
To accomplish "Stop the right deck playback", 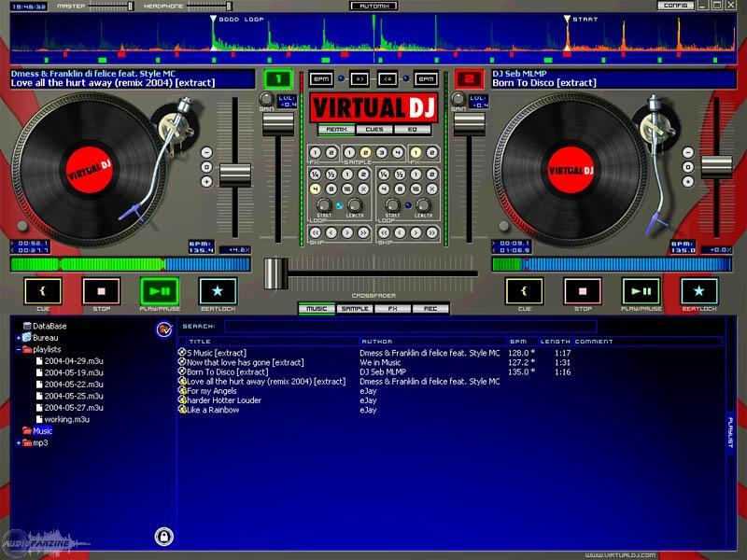I will (x=583, y=291).
